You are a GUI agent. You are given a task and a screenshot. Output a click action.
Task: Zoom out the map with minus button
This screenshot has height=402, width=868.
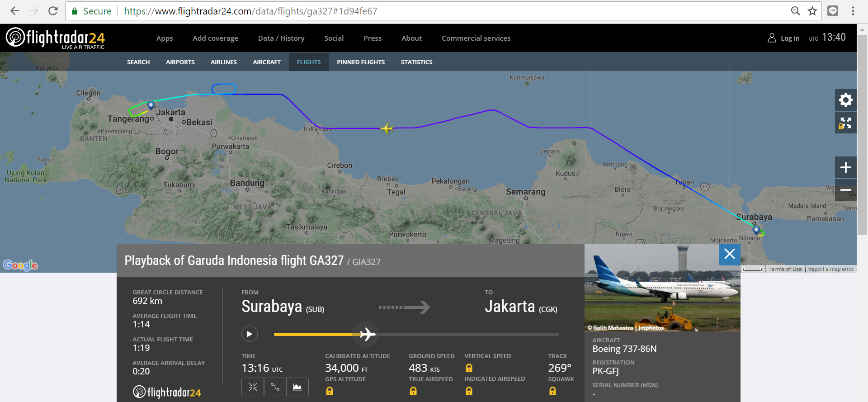tap(845, 190)
